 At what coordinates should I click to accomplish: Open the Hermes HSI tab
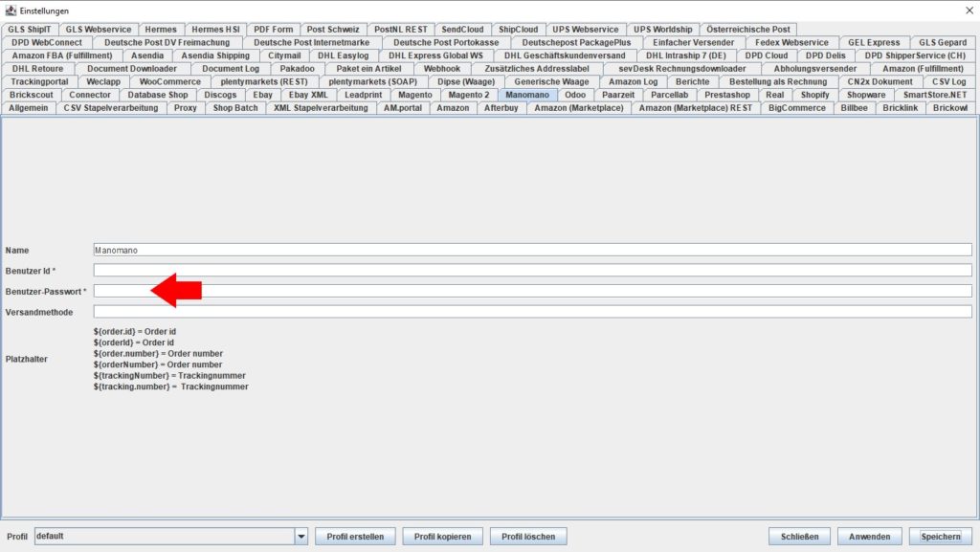[215, 30]
